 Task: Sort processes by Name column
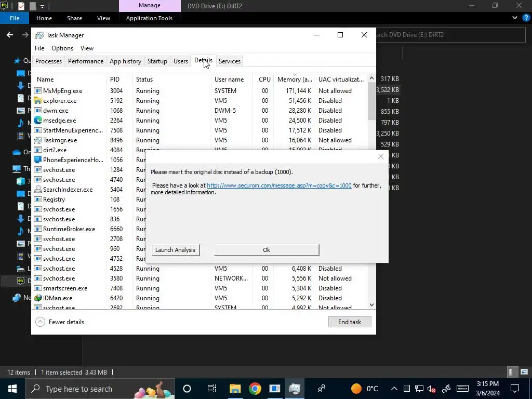(x=70, y=79)
